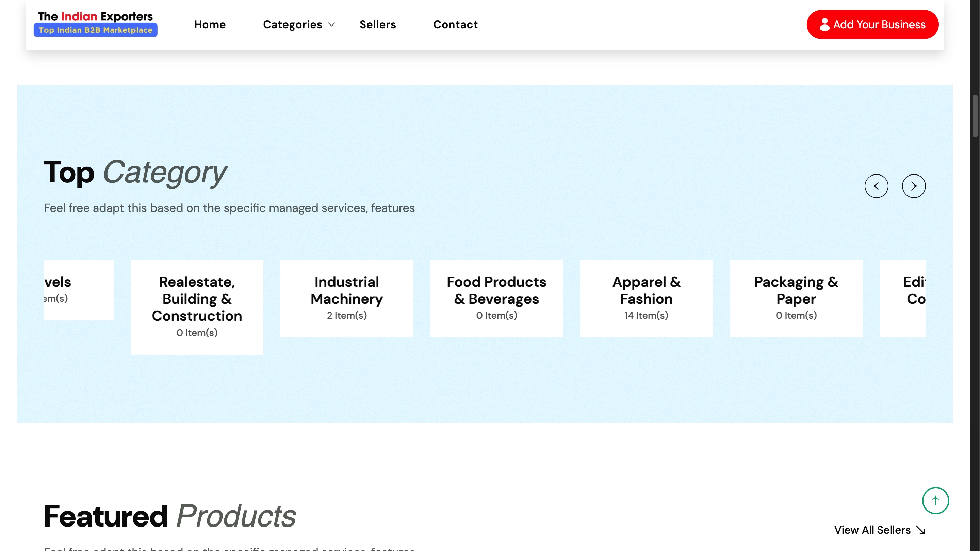980x551 pixels.
Task: Click the previous category carousel arrow
Action: click(x=876, y=186)
